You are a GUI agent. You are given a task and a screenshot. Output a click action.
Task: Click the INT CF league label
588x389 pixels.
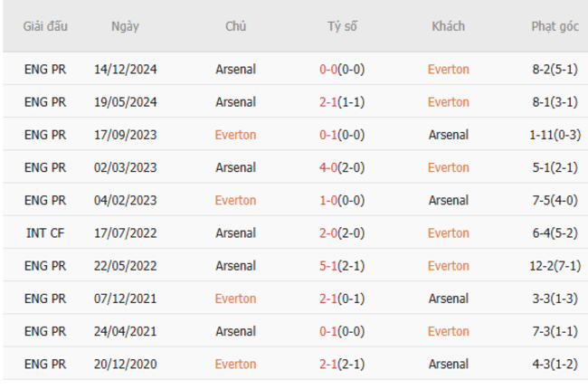(44, 232)
